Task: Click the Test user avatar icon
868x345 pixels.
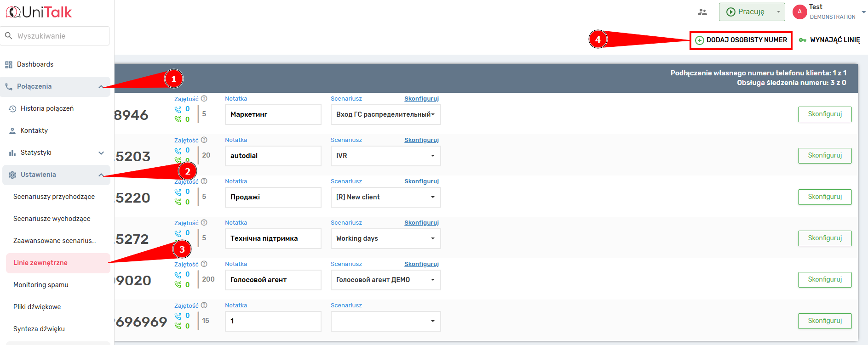Action: point(799,12)
